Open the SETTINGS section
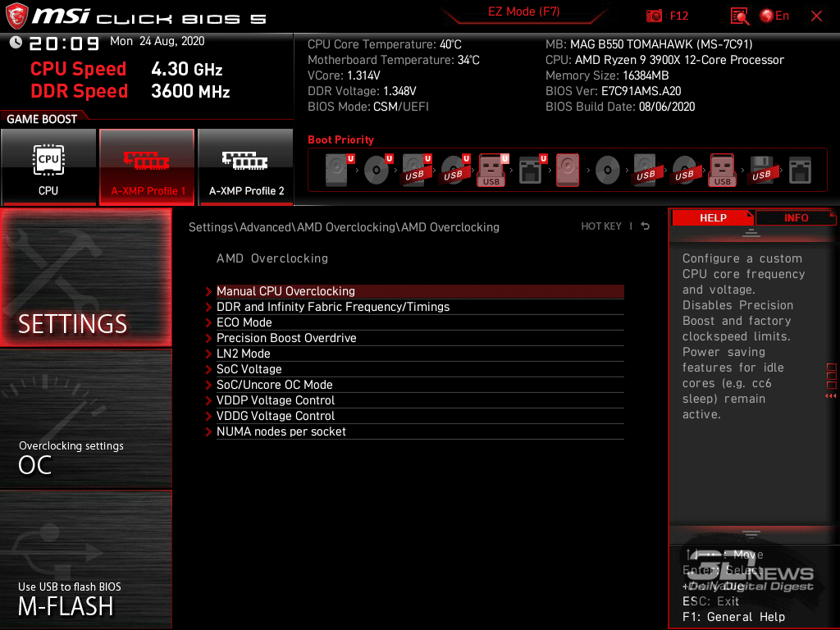Screen dimensions: 840x630 pos(85,277)
